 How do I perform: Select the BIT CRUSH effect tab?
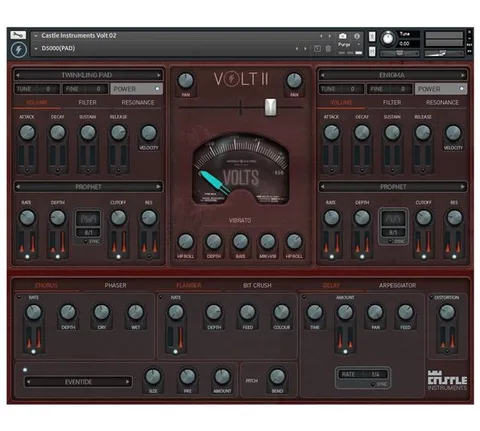tap(257, 286)
